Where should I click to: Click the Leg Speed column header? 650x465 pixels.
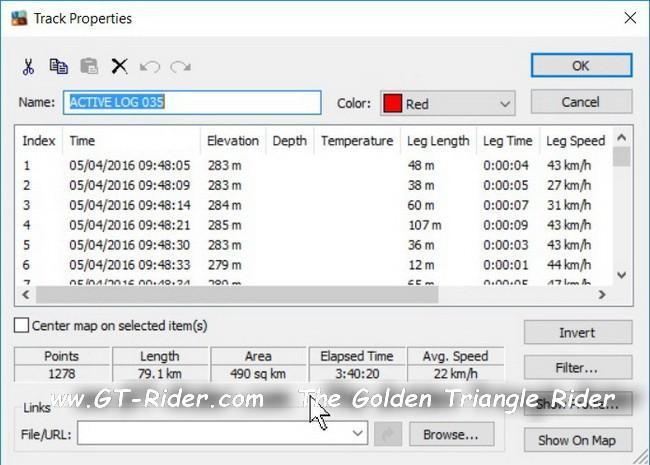click(x=575, y=141)
